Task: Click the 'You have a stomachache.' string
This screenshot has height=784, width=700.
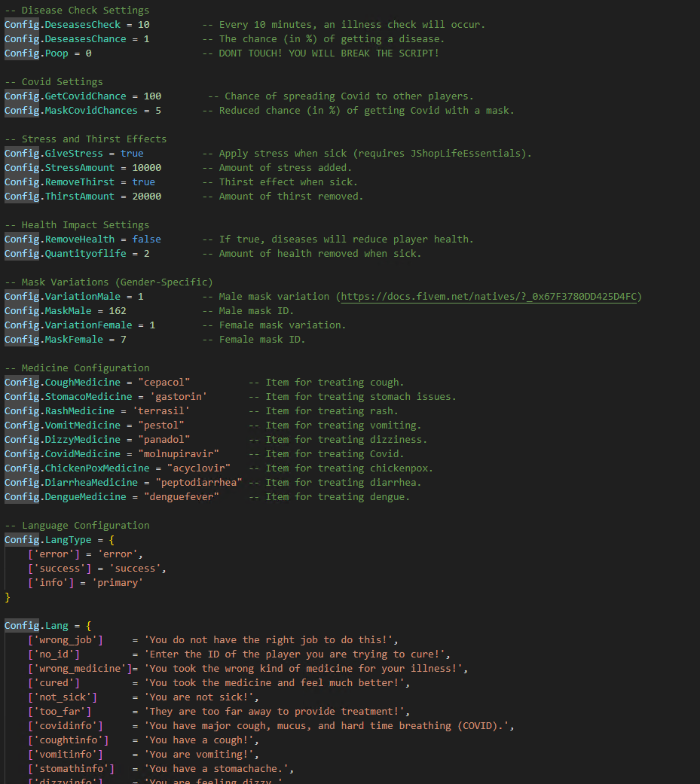Action: (216, 769)
